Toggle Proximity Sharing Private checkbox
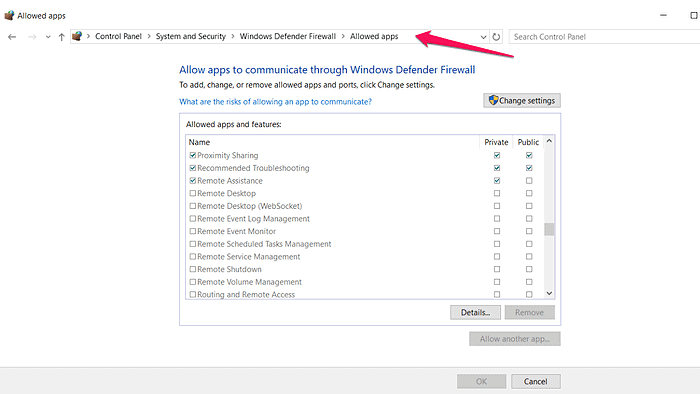 coord(497,155)
